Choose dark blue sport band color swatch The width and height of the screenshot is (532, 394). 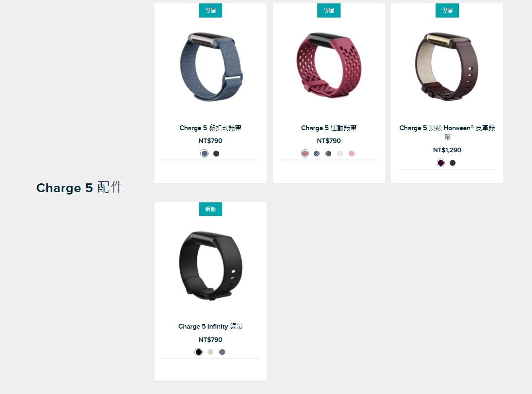tap(317, 154)
